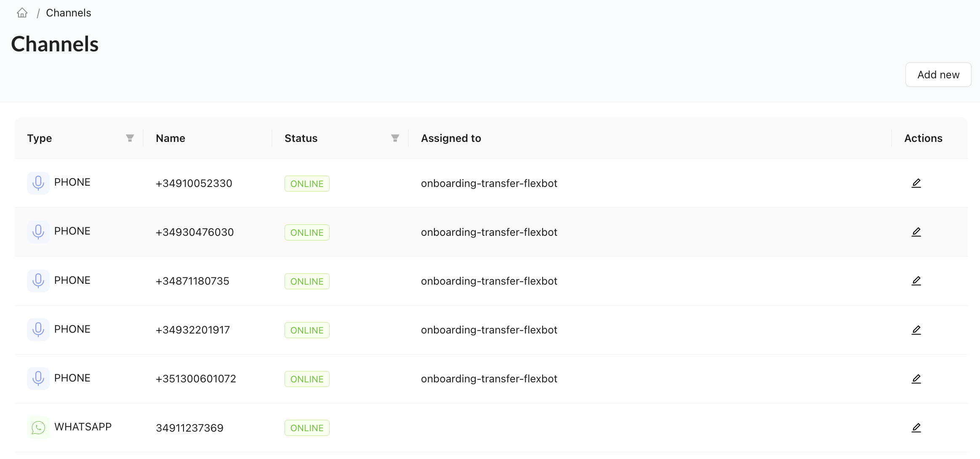Click the WhatsApp channel type icon
This screenshot has height=459, width=980.
38,428
